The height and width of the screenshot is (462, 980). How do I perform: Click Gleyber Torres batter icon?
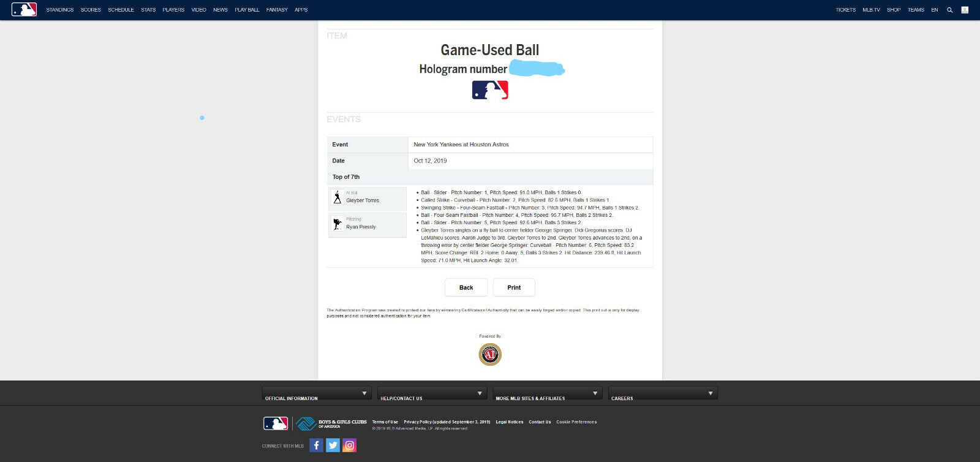pos(337,197)
